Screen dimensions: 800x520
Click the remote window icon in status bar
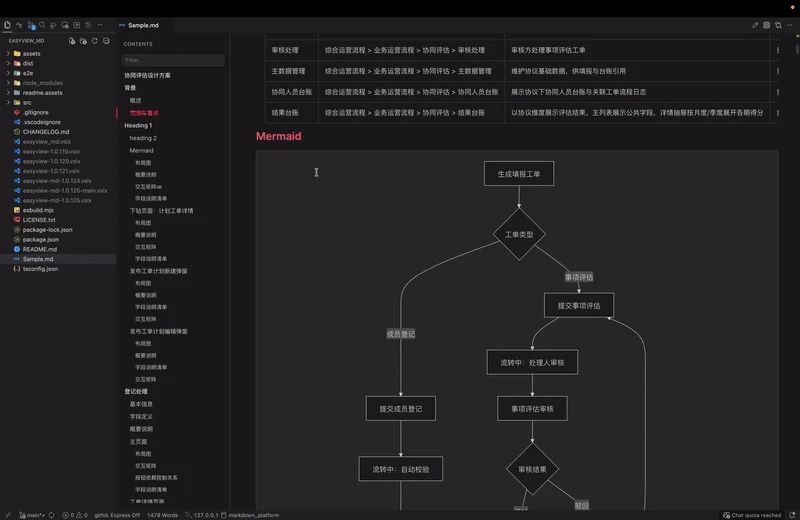click(x=7, y=515)
